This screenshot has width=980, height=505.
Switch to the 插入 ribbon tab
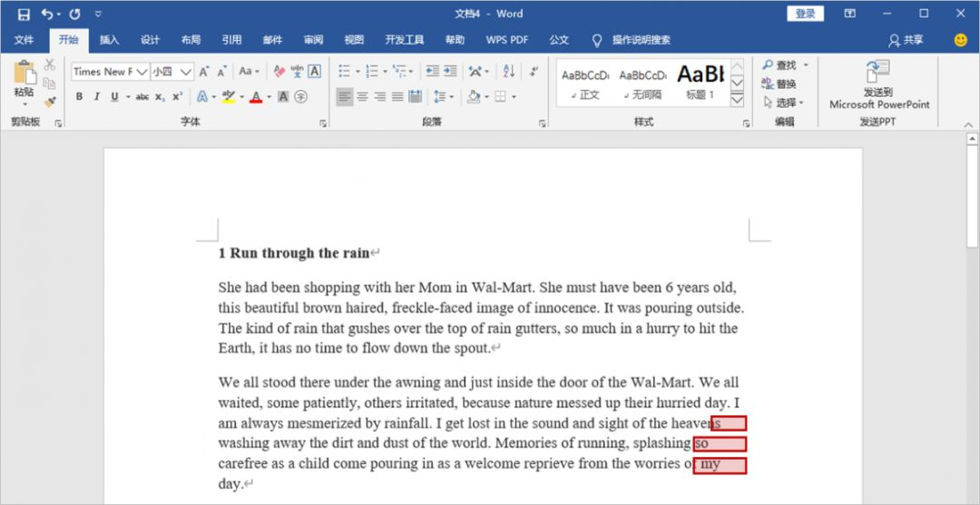pos(109,40)
